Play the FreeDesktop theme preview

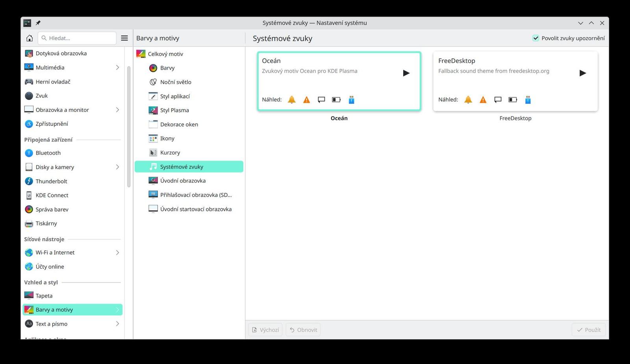coord(582,73)
